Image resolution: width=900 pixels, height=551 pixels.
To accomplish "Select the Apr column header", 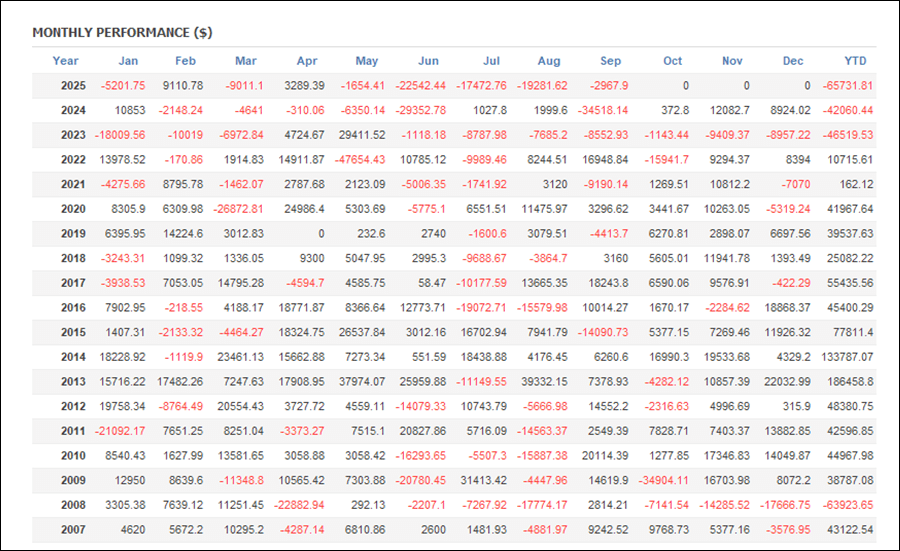I will click(307, 61).
